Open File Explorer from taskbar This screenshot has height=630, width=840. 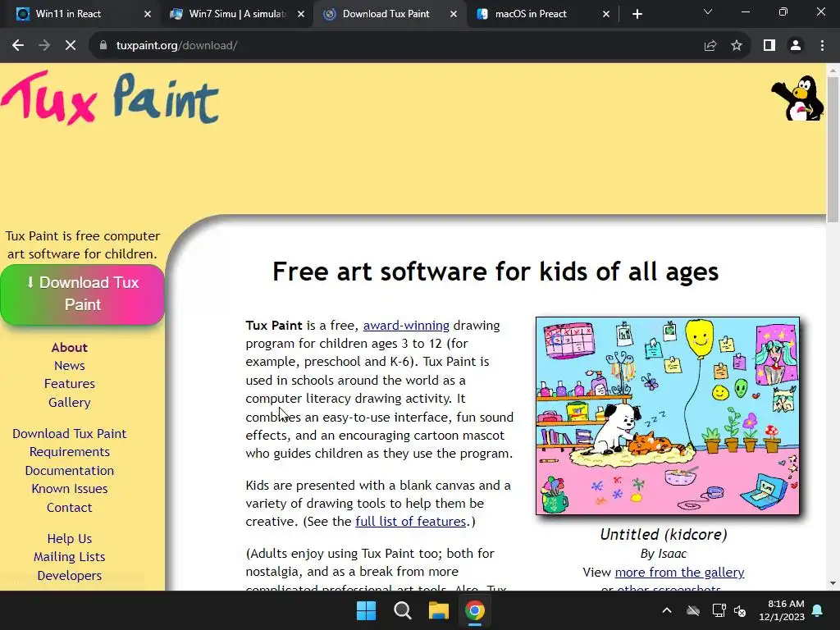pos(438,610)
